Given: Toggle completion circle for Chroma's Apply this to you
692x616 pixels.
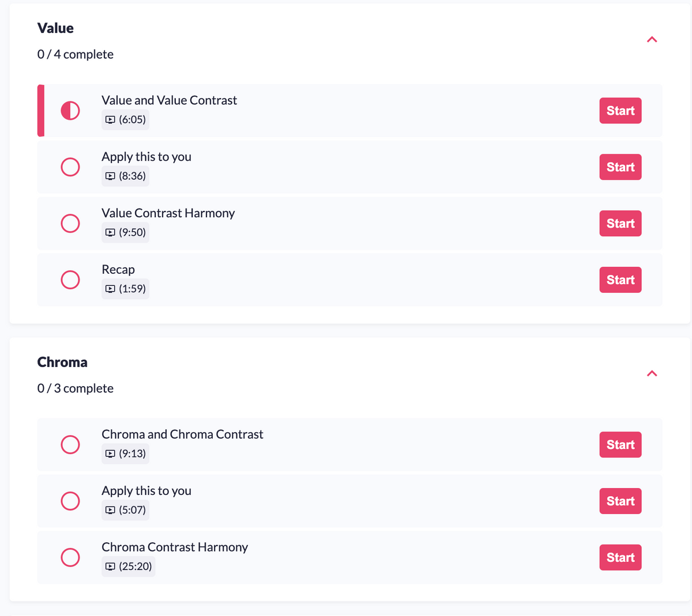Looking at the screenshot, I should click(x=70, y=501).
